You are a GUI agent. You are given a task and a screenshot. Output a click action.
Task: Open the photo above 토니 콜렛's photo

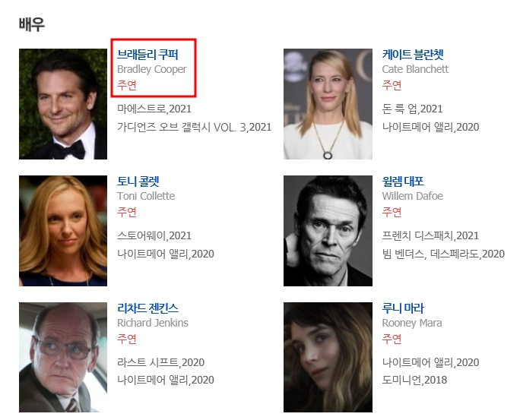[x=63, y=104]
